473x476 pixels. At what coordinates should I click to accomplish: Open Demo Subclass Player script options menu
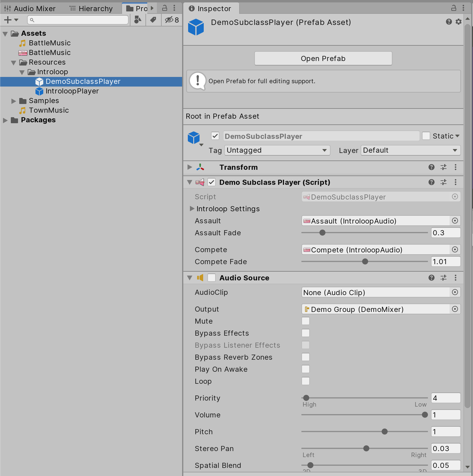coord(455,182)
